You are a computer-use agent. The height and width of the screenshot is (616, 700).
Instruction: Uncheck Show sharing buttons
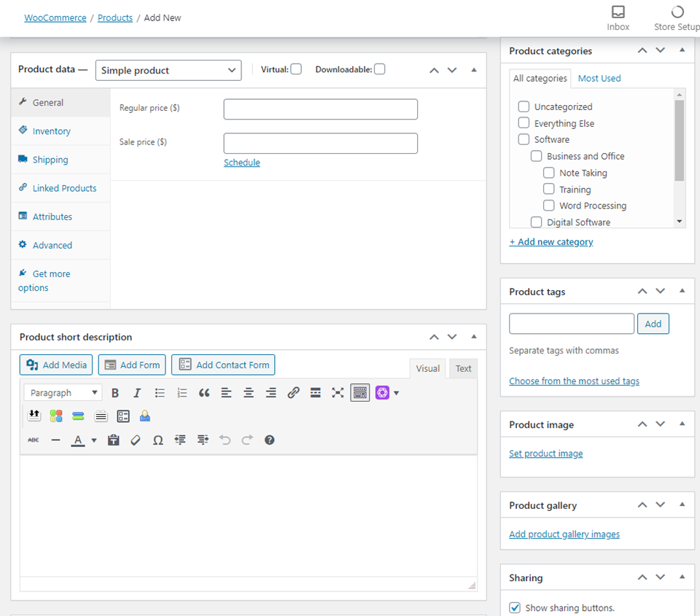click(515, 607)
